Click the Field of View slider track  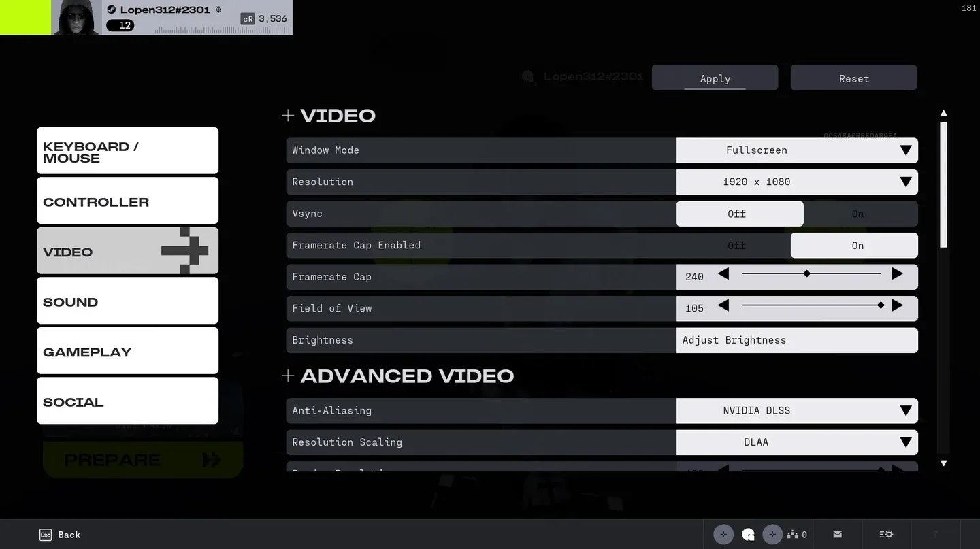(810, 306)
